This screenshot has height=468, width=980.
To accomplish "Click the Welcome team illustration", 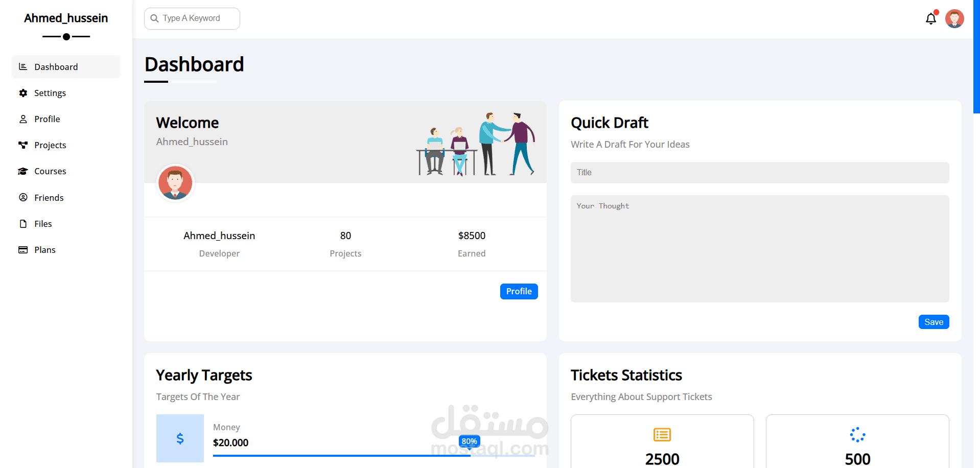I will (x=476, y=144).
